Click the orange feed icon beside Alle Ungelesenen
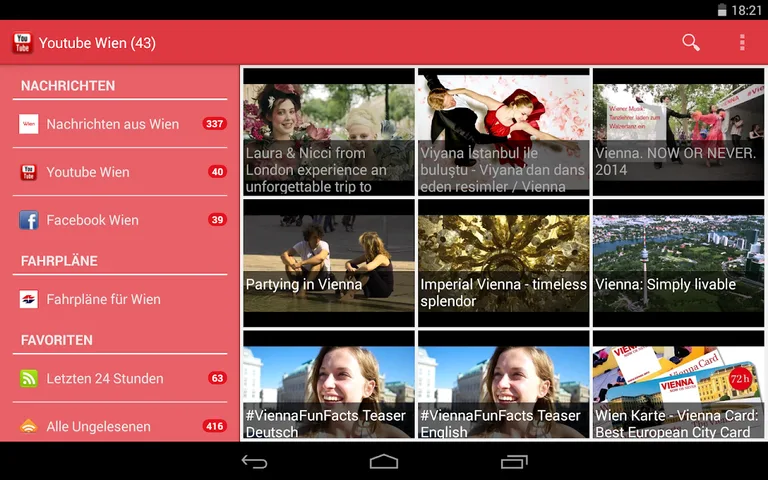Screen dimensions: 768x480 (x=28, y=426)
